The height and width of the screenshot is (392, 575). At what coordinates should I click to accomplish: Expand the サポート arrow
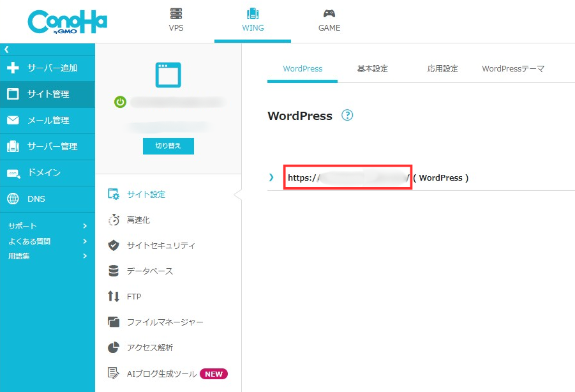[85, 226]
